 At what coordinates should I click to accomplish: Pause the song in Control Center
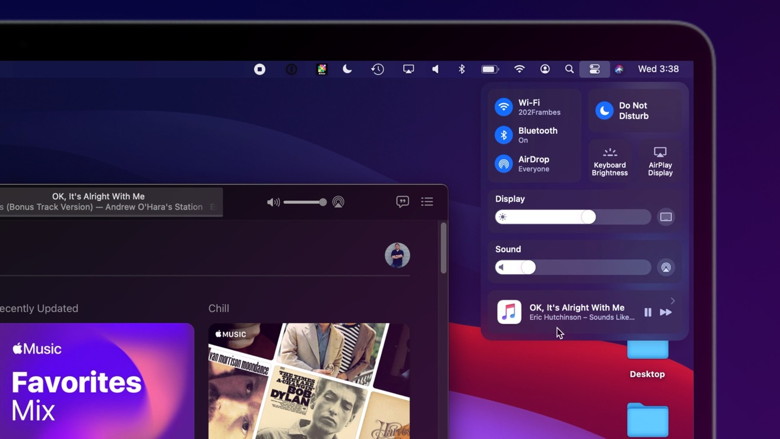[x=648, y=313]
